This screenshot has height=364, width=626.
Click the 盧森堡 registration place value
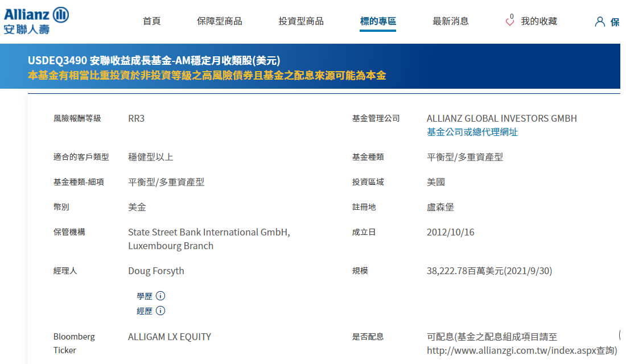click(440, 207)
